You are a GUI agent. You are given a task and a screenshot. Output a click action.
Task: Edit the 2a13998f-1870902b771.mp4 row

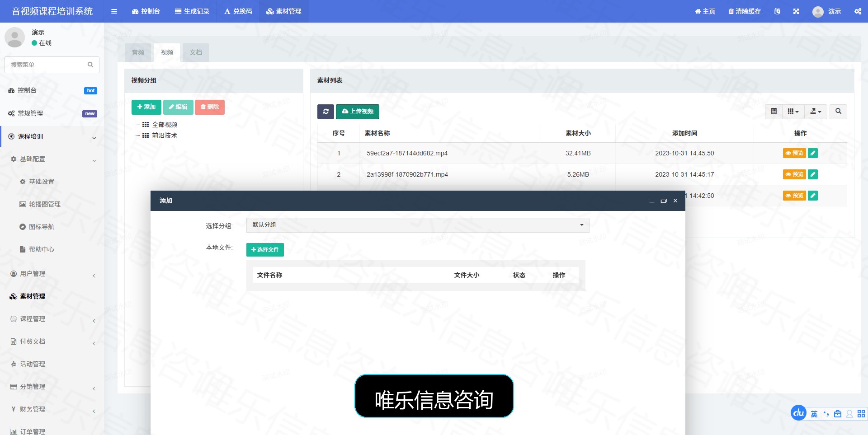[x=813, y=174]
